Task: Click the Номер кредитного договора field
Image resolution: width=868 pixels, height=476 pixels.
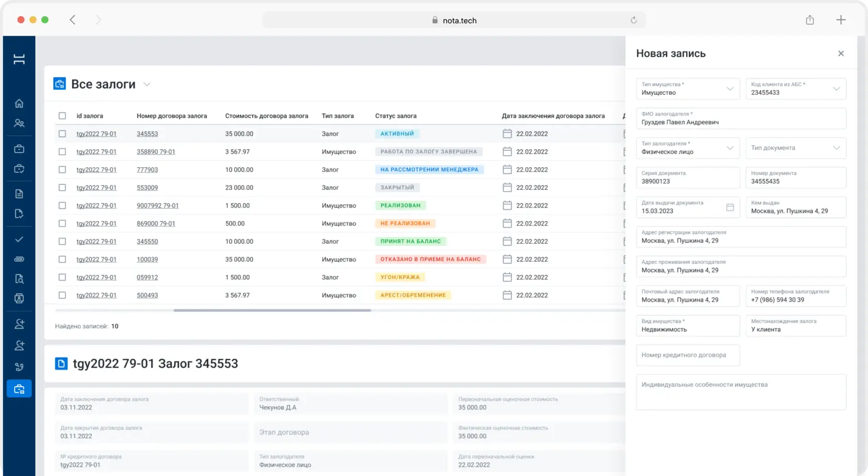Action: click(x=688, y=355)
